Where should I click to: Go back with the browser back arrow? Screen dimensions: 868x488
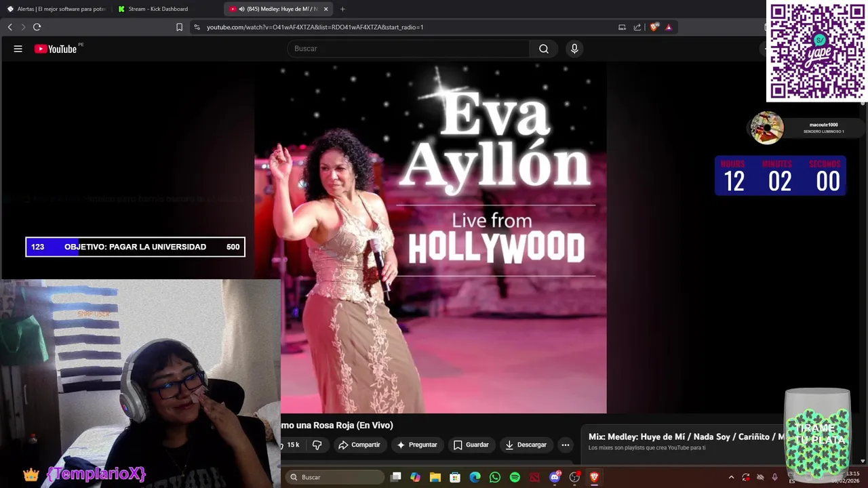[10, 27]
